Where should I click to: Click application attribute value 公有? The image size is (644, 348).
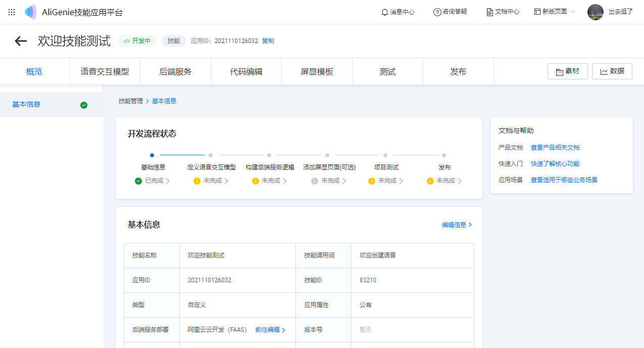point(366,305)
